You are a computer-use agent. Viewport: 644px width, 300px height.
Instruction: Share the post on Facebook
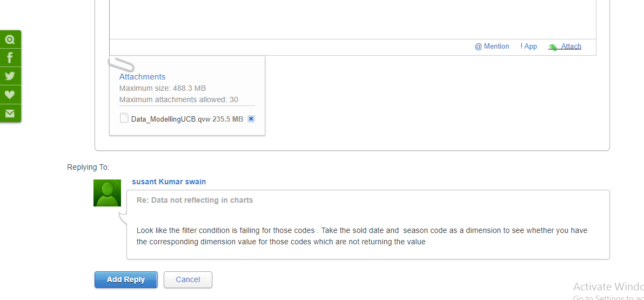[10, 58]
